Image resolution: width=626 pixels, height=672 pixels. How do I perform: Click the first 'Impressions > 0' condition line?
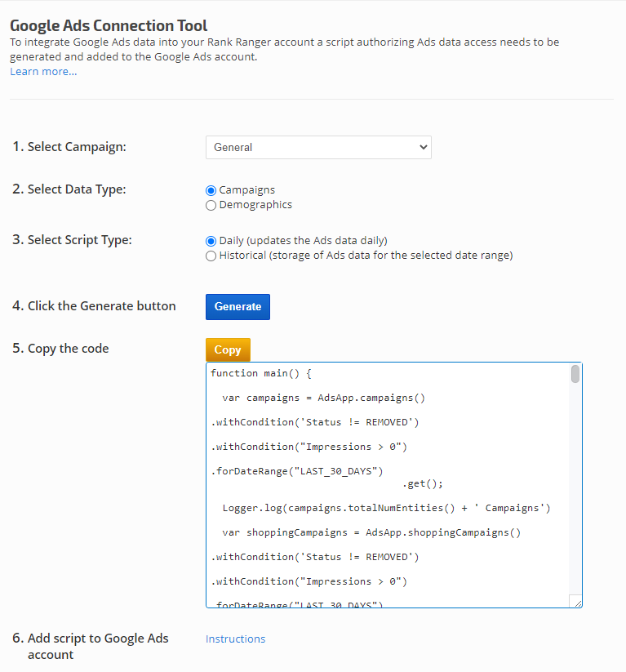click(x=309, y=447)
